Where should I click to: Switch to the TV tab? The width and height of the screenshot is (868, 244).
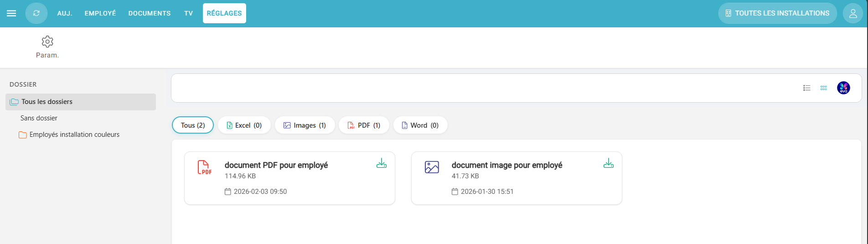click(x=188, y=13)
